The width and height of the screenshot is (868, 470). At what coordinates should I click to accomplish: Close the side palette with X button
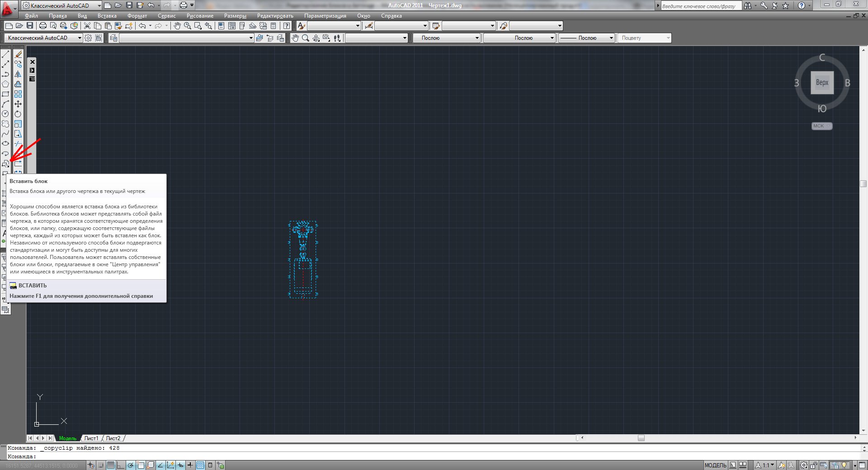tap(32, 61)
